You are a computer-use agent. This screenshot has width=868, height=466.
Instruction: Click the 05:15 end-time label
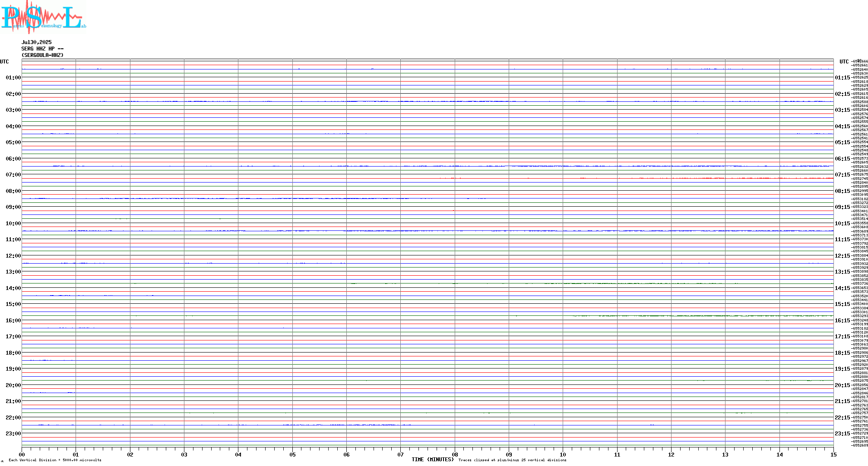(843, 142)
